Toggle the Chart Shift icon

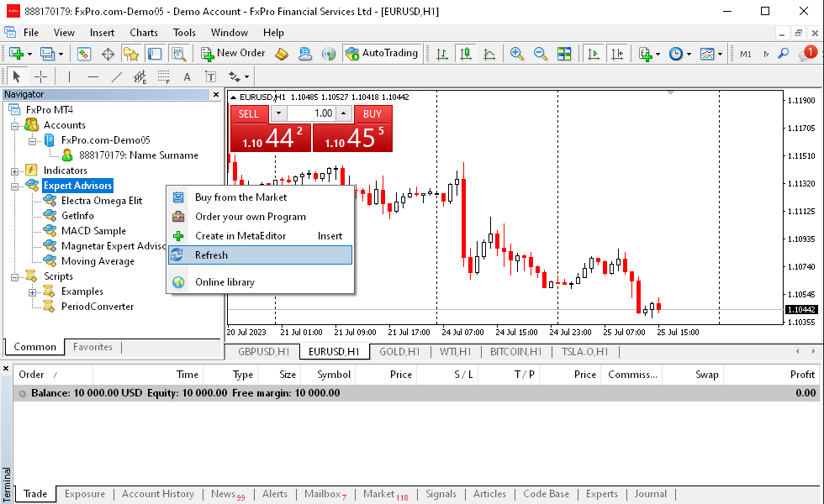[617, 54]
